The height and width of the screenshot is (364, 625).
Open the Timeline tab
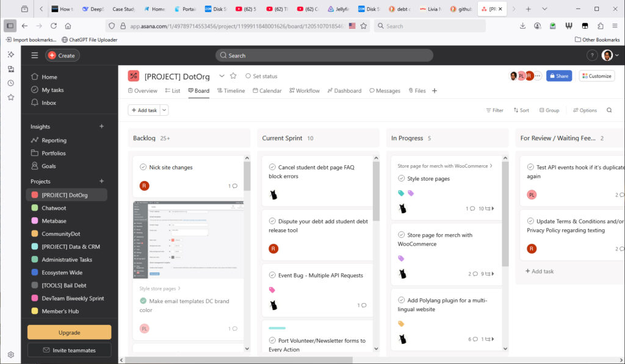tap(231, 91)
